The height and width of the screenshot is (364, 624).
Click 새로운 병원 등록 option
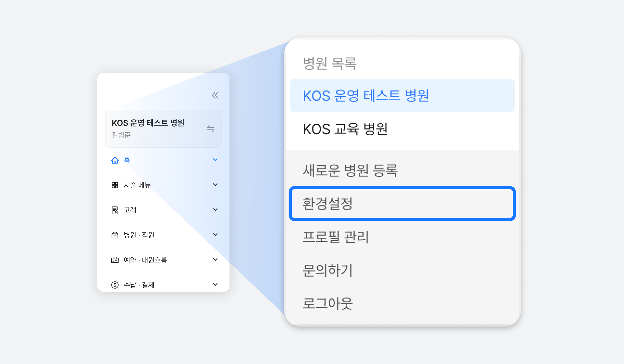(x=402, y=171)
